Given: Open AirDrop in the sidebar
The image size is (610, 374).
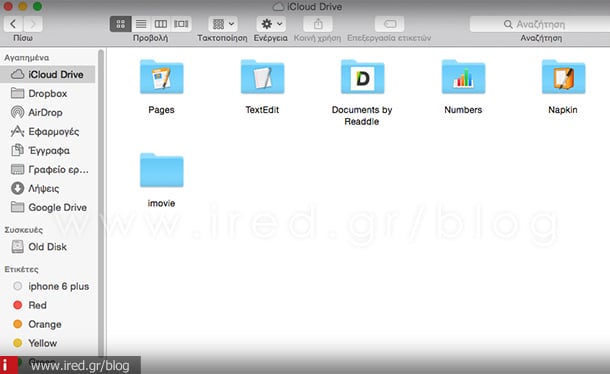Looking at the screenshot, I should 47,112.
